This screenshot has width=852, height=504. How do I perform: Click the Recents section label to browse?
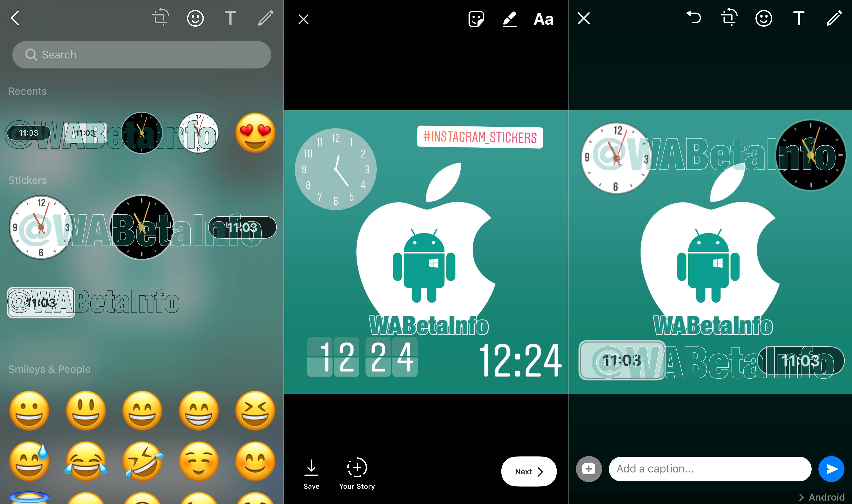tap(26, 91)
